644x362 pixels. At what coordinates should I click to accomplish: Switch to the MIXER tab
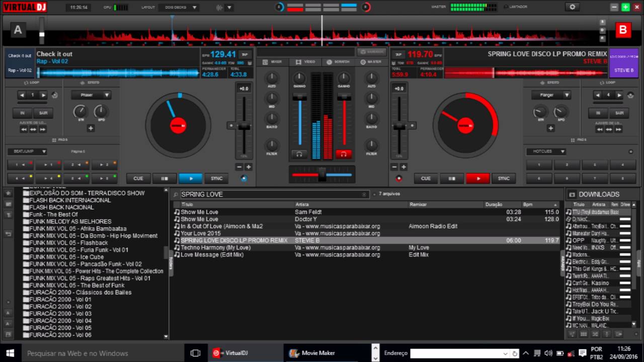272,62
